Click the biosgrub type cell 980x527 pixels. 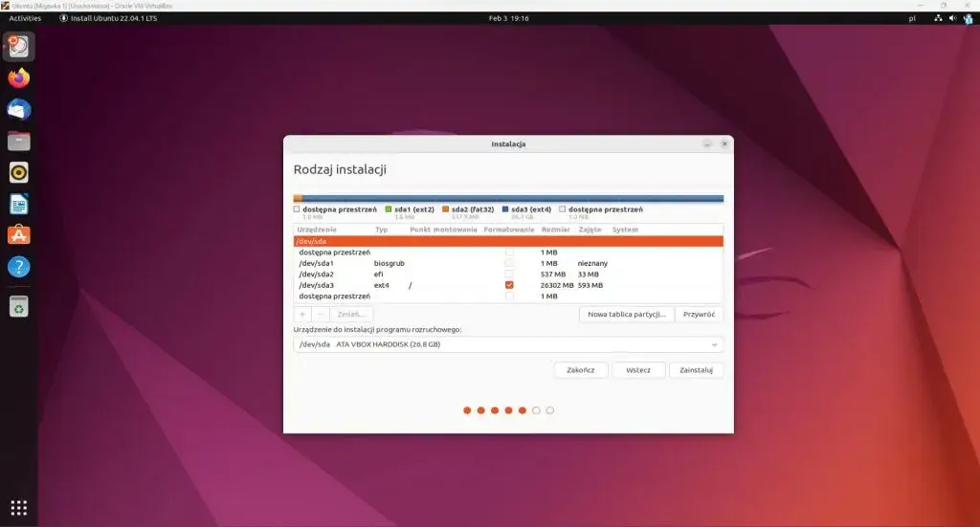[390, 263]
